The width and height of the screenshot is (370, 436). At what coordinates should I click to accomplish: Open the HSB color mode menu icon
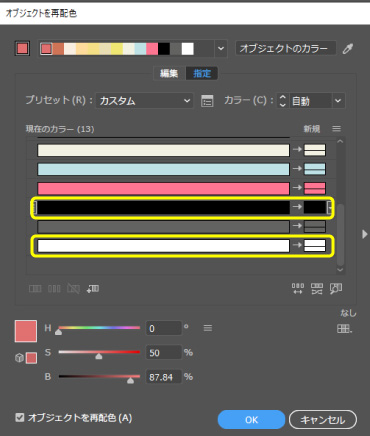[x=208, y=328]
